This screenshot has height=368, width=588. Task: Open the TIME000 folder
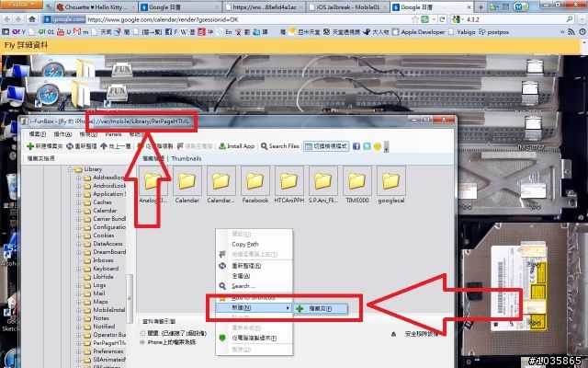[357, 185]
